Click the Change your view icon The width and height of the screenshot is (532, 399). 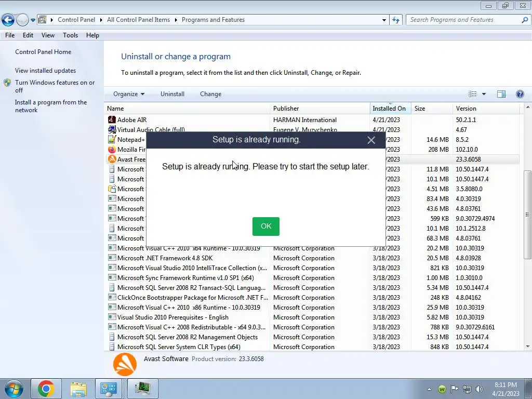(472, 94)
